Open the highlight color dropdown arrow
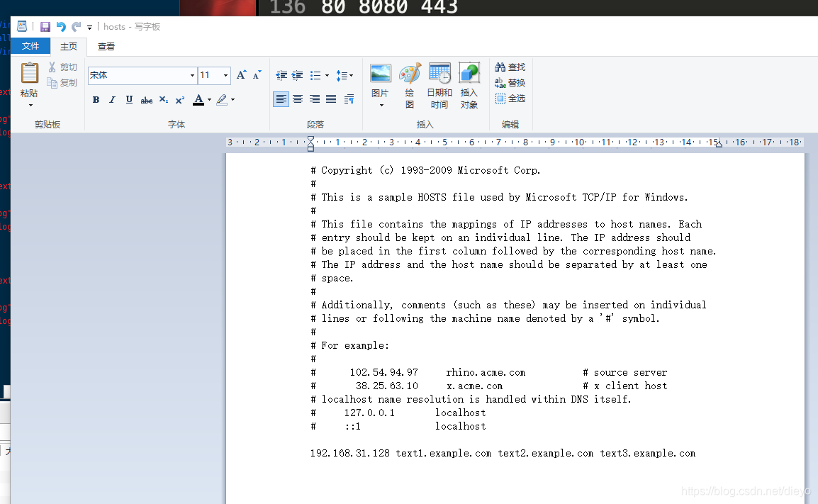818x504 pixels. pos(232,100)
